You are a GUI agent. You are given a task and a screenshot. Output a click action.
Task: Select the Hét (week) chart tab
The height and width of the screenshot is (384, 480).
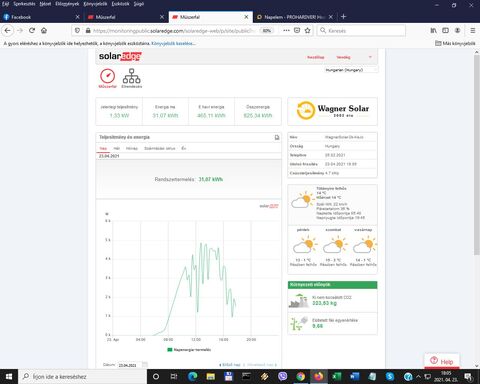[x=117, y=148]
